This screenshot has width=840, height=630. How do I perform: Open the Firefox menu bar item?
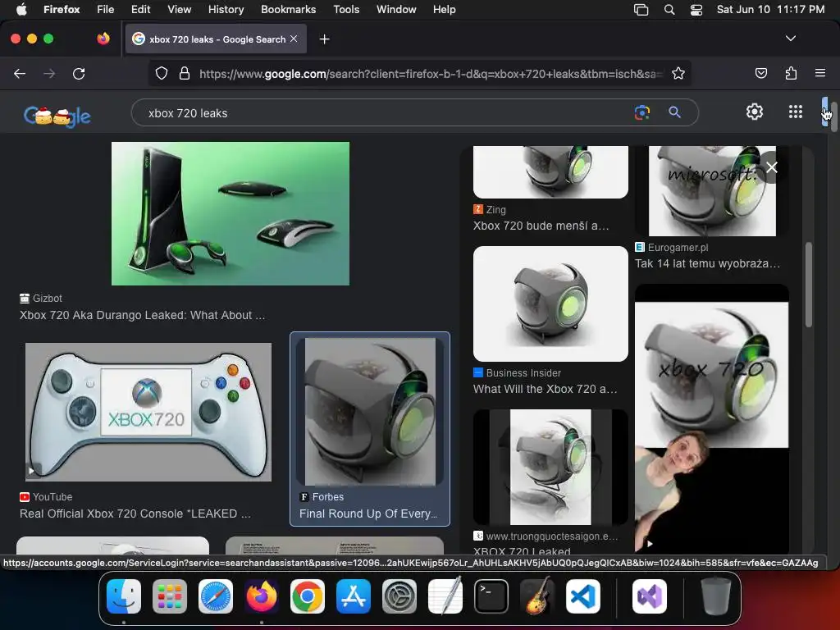[62, 9]
